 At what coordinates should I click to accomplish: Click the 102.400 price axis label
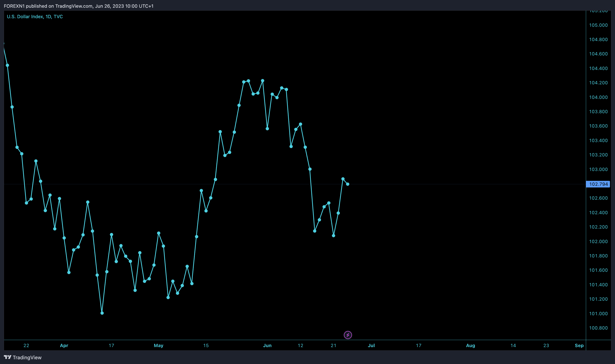click(x=598, y=212)
